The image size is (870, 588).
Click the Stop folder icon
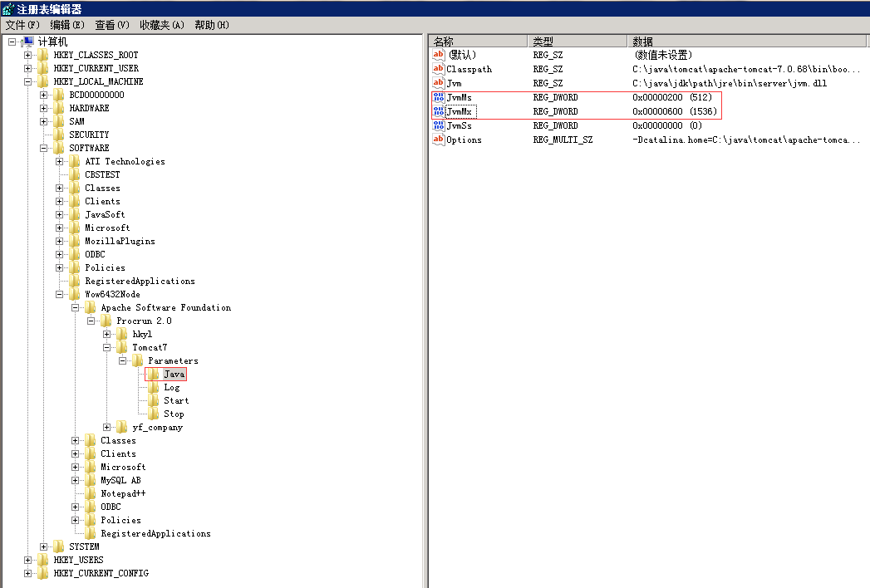[153, 414]
